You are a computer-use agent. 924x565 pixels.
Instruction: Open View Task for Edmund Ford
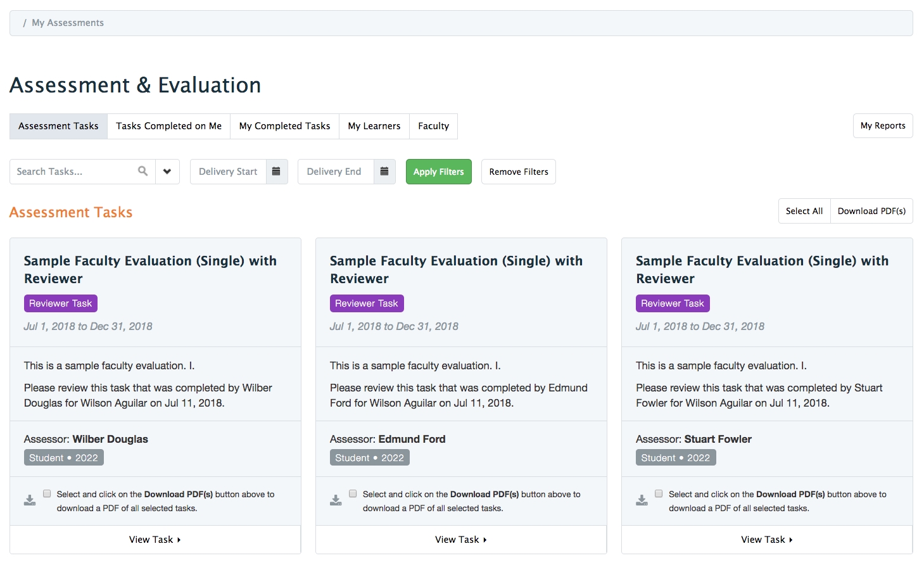click(461, 540)
